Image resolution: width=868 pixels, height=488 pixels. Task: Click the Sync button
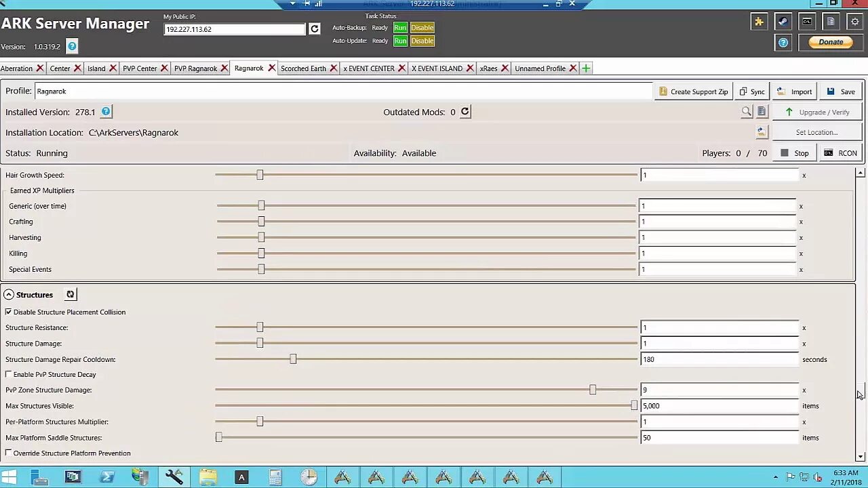(751, 91)
